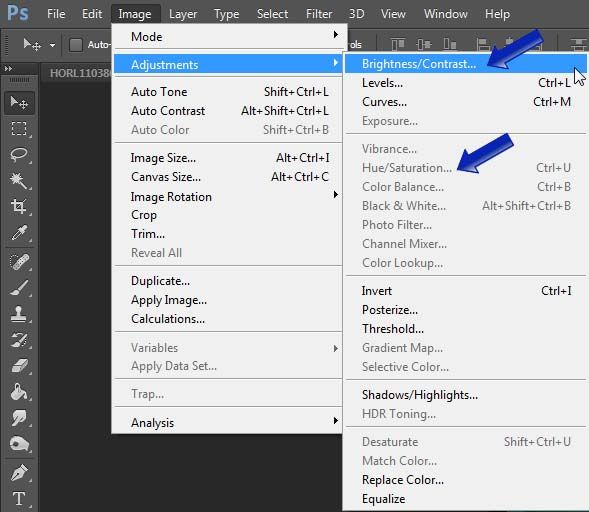589x512 pixels.
Task: Click the align bottom edges icon
Action: (x=450, y=44)
